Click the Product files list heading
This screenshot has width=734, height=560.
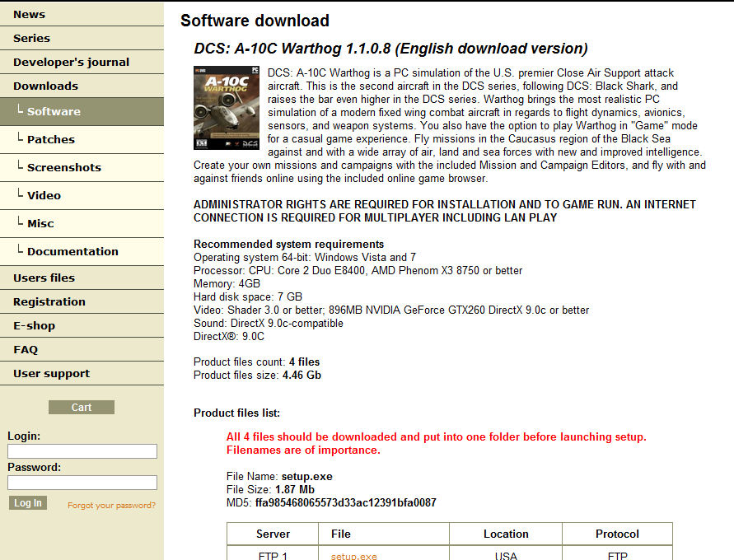point(237,413)
